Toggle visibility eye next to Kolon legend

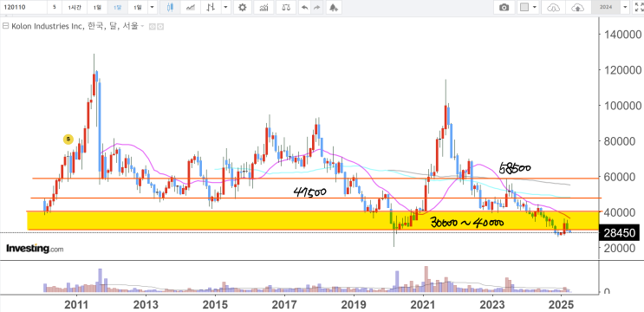point(152,26)
